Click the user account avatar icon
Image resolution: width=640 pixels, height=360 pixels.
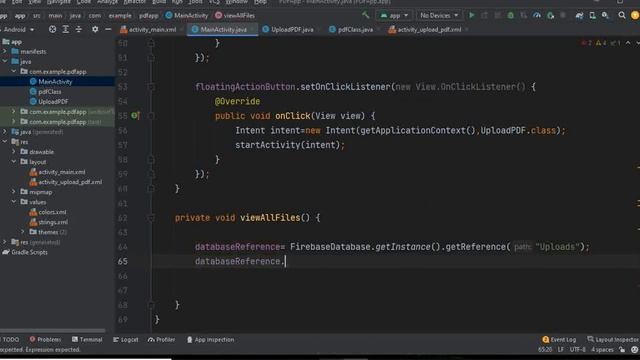click(635, 16)
